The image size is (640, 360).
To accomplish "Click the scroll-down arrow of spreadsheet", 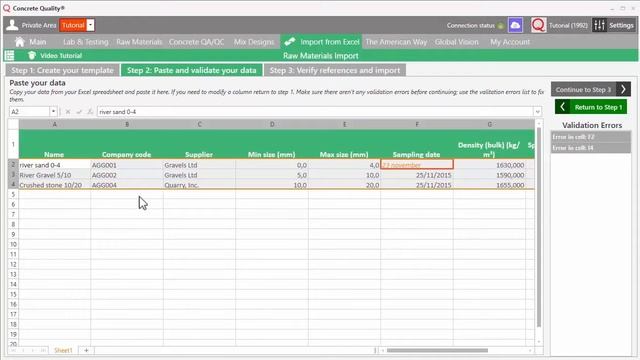I will (539, 342).
